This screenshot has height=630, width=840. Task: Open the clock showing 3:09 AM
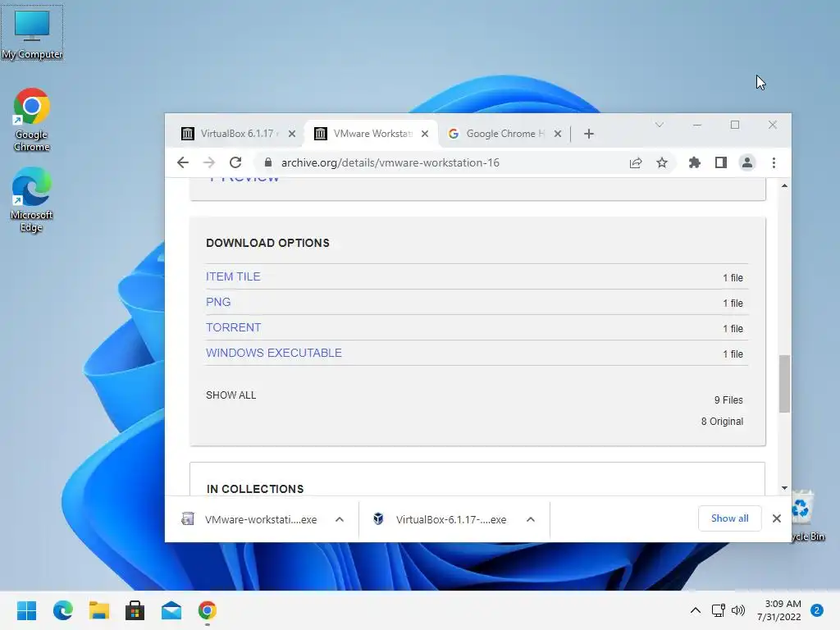[x=779, y=610]
